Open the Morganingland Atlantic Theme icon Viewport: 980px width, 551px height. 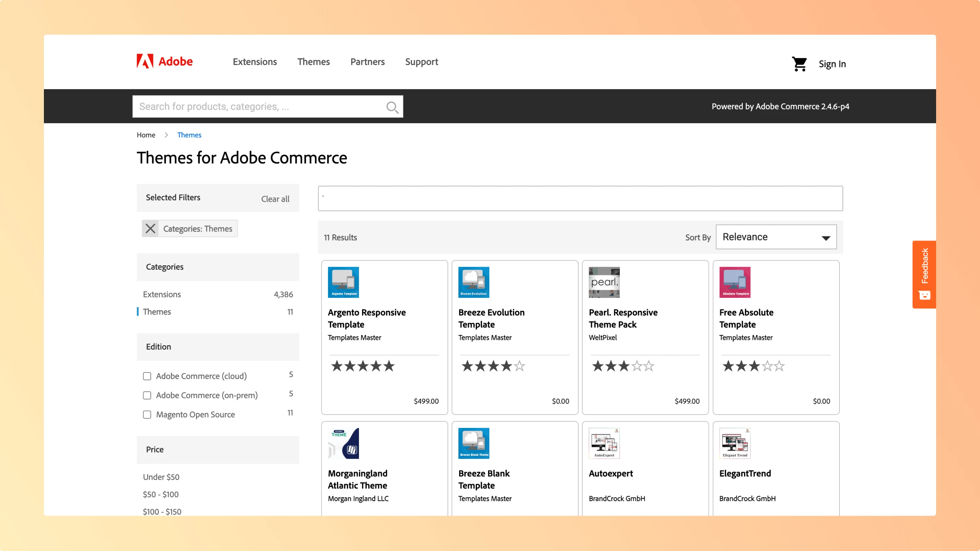(x=343, y=443)
